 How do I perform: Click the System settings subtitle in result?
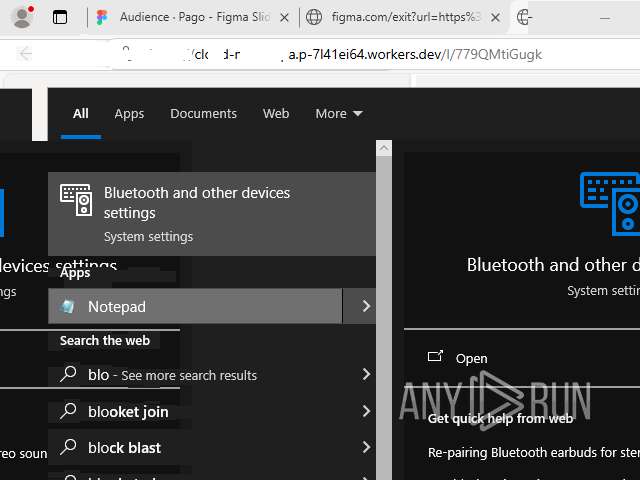pos(148,237)
